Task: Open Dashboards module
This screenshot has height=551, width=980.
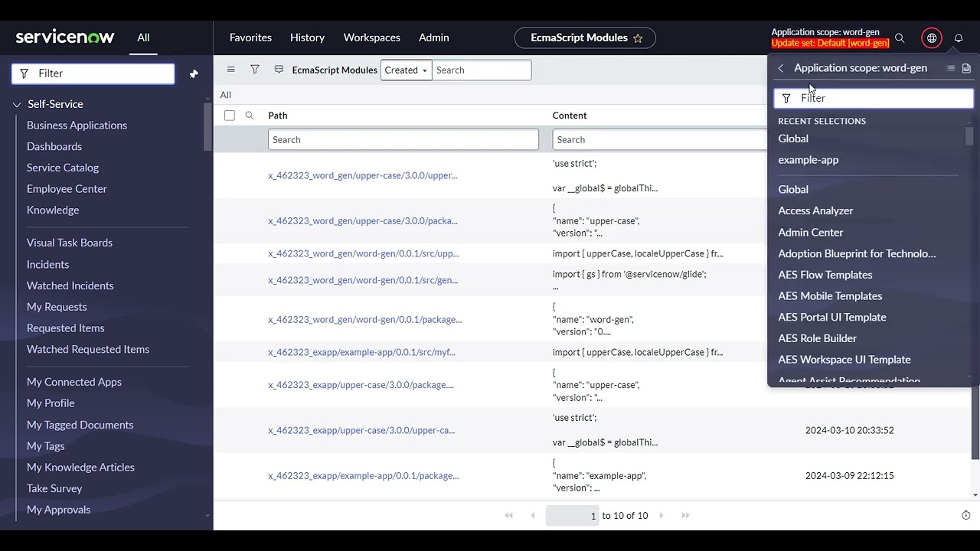Action: tap(54, 147)
